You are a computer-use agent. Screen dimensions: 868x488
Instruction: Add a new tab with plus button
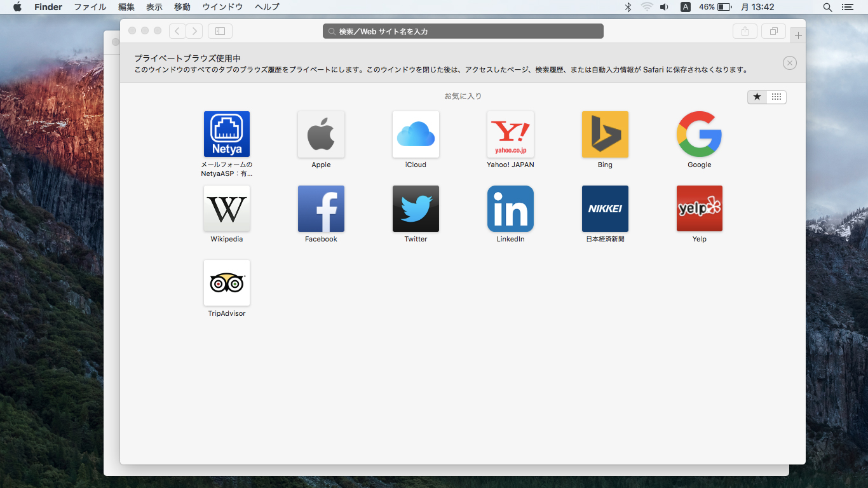tap(798, 35)
